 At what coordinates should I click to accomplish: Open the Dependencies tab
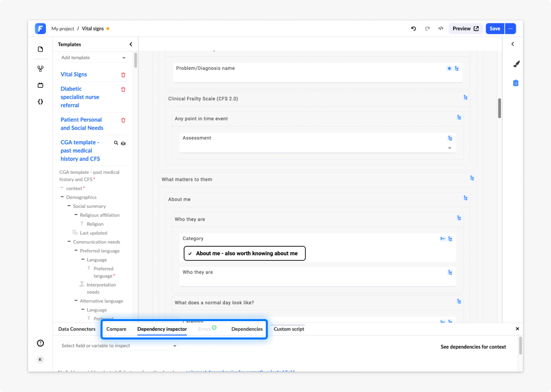click(247, 329)
